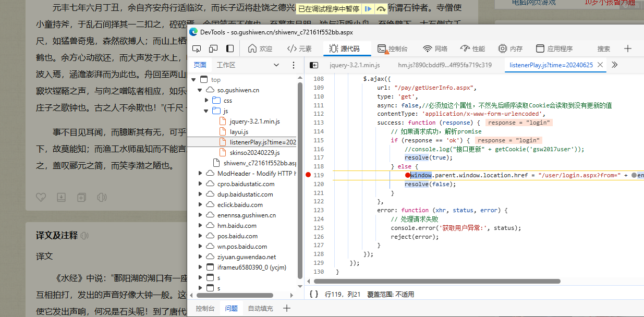The height and width of the screenshot is (317, 644).
Task: Open the 控制台 tab in top toolbar
Action: click(x=392, y=48)
